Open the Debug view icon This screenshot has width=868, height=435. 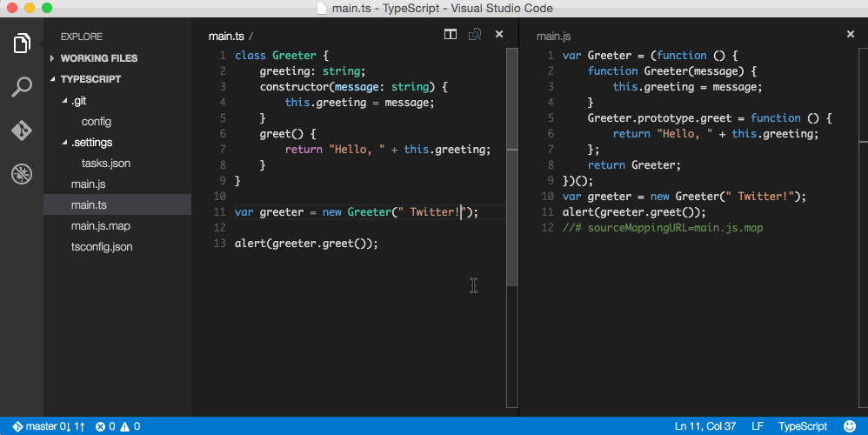click(22, 174)
